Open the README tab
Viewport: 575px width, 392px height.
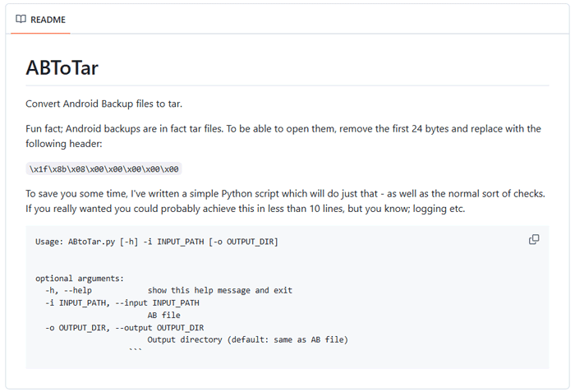pyautogui.click(x=40, y=20)
